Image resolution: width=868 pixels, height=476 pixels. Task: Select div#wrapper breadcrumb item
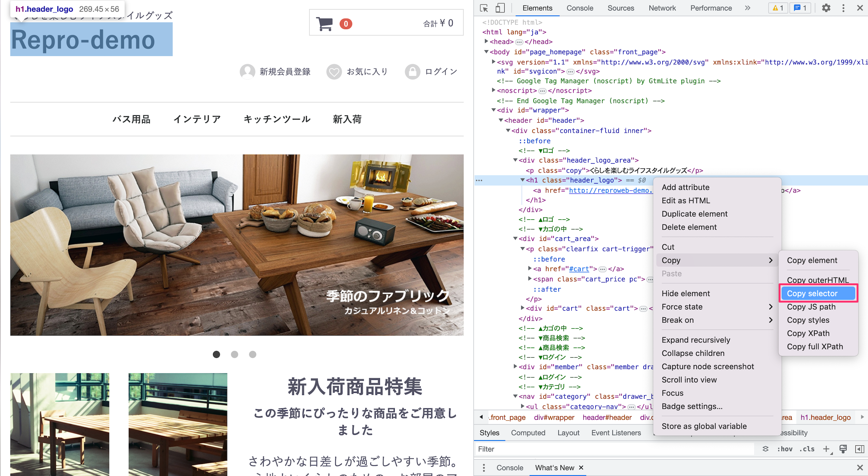(554, 417)
